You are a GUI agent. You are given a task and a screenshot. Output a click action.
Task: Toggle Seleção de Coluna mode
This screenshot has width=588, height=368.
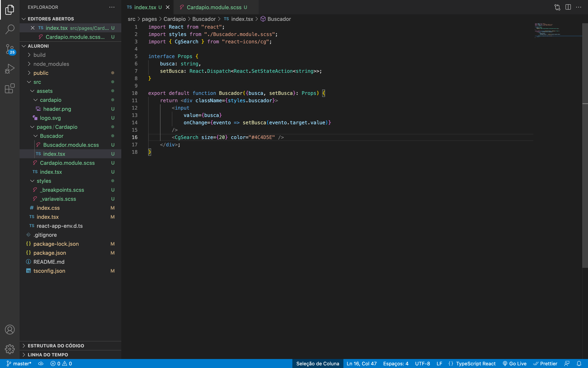click(317, 364)
